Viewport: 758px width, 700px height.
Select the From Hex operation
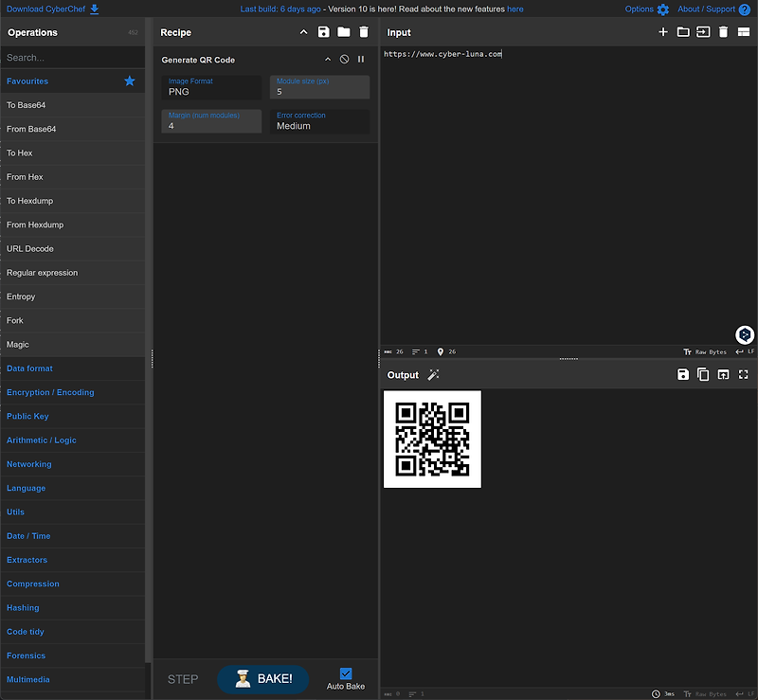point(73,177)
